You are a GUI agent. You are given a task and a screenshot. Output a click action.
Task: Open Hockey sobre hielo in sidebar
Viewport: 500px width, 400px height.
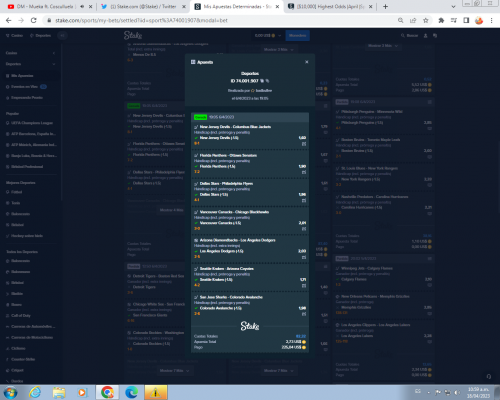click(x=24, y=236)
